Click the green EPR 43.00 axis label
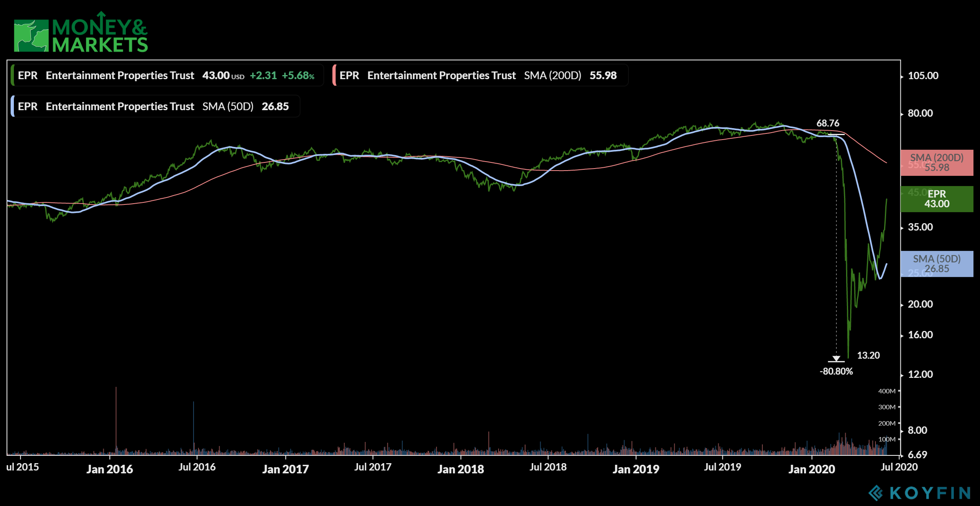This screenshot has width=980, height=506. [x=937, y=199]
